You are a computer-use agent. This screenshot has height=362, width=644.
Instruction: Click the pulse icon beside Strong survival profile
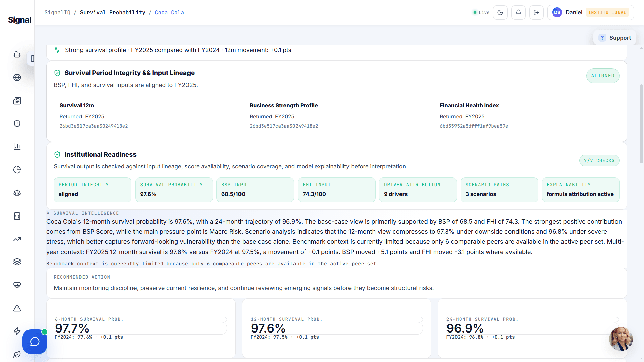(57, 50)
